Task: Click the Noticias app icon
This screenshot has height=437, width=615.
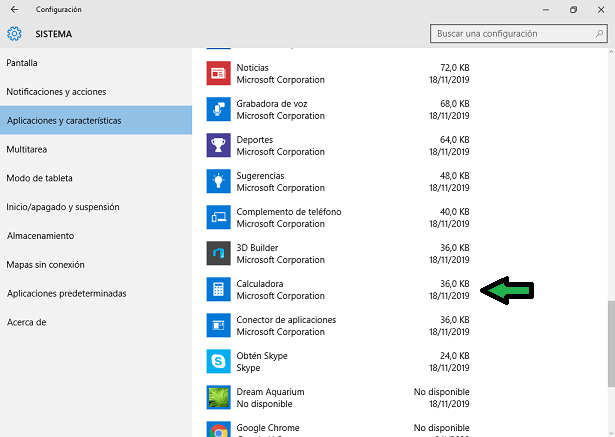Action: click(x=218, y=73)
